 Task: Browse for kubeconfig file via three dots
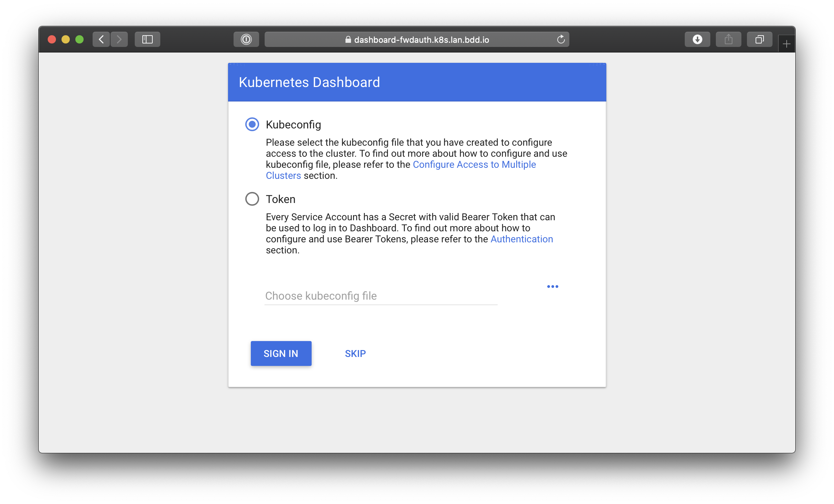point(553,287)
